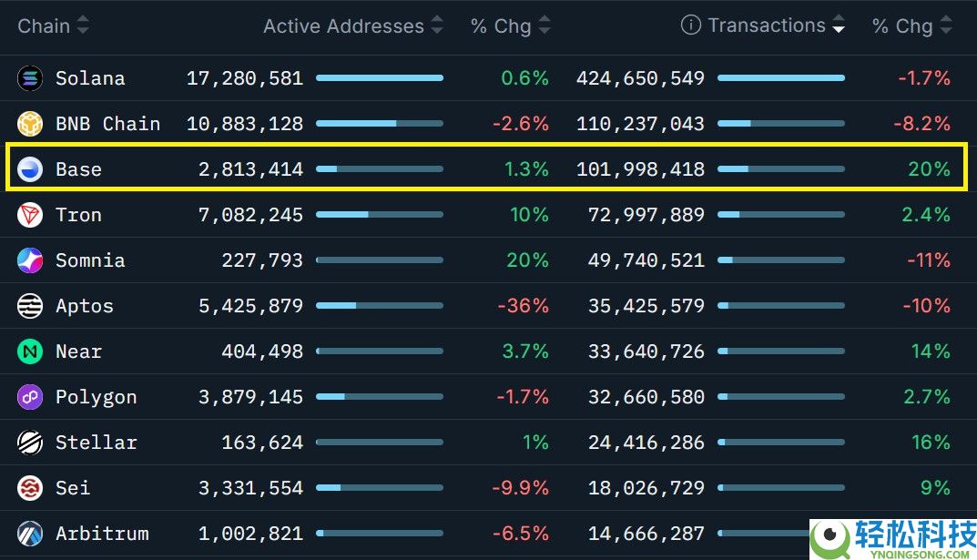
Task: Select the Somnia chain icon
Action: (30, 260)
